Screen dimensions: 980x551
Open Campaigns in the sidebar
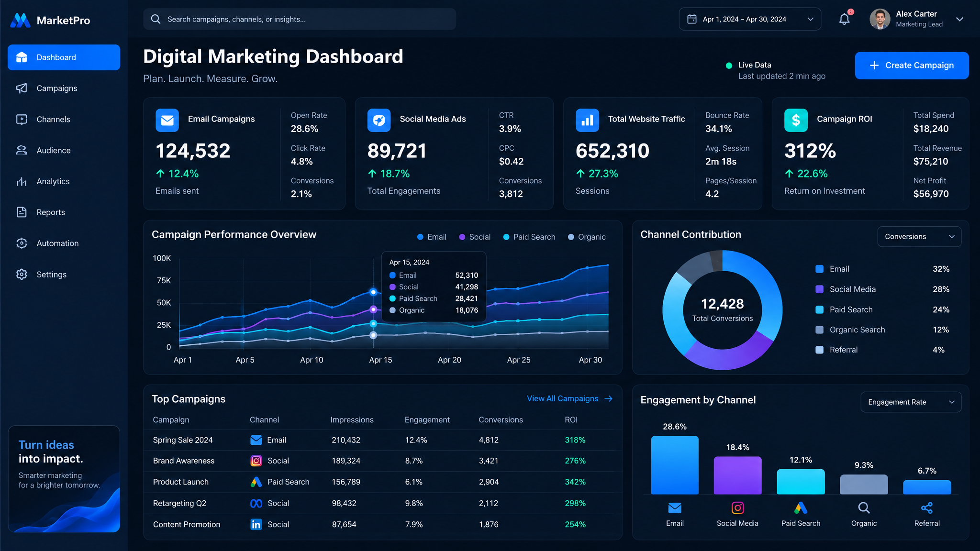pyautogui.click(x=64, y=88)
